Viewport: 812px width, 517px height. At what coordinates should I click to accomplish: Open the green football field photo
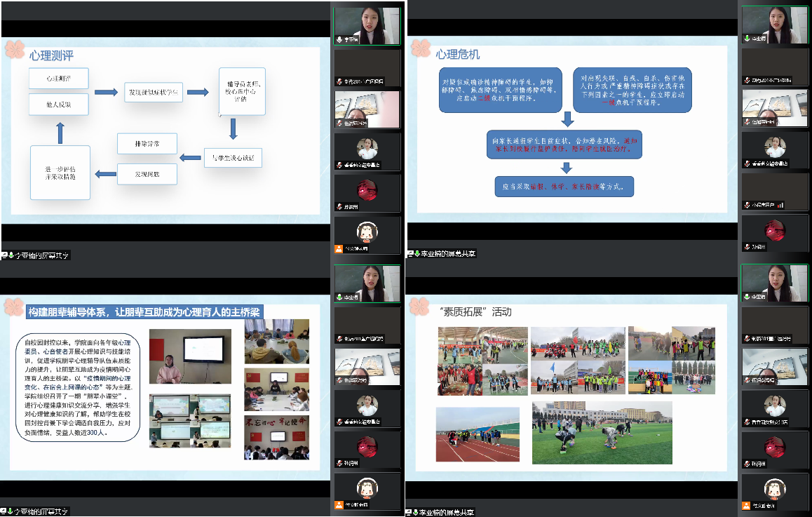602,433
